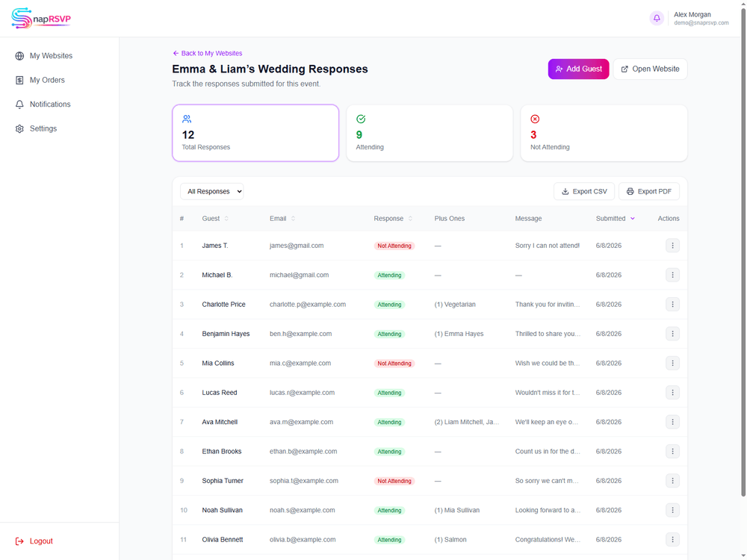Click the guest name Sophia Turner
Screen dimensions: 747x560
pyautogui.click(x=223, y=481)
